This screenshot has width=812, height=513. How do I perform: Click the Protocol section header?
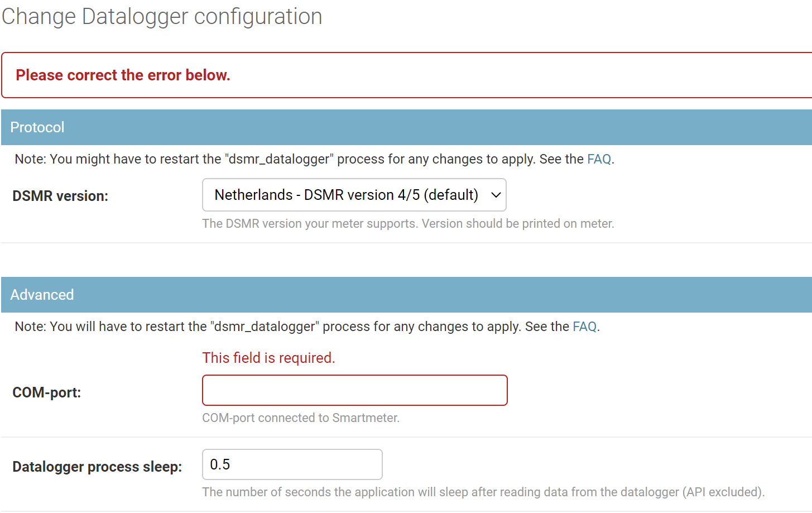click(37, 127)
